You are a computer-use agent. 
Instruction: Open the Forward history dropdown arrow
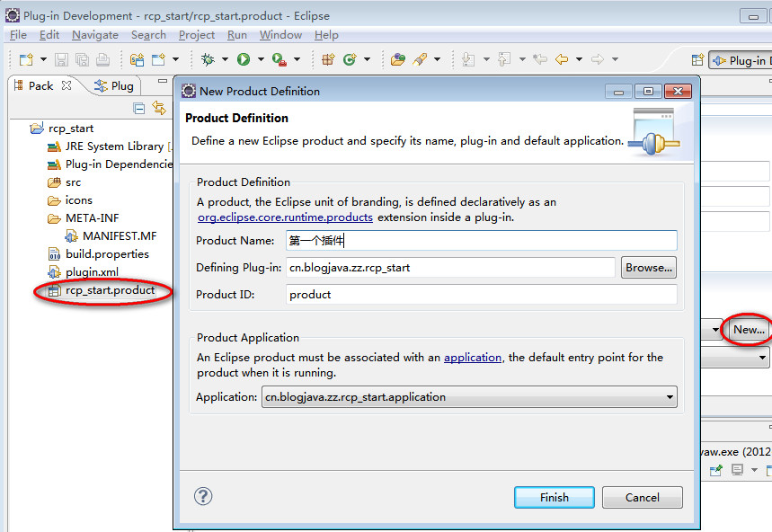pos(615,59)
